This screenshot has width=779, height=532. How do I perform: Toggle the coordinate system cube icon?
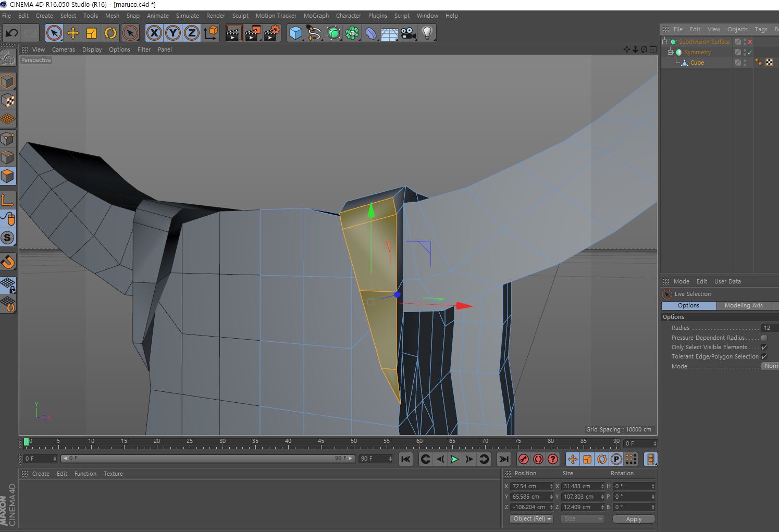[211, 33]
